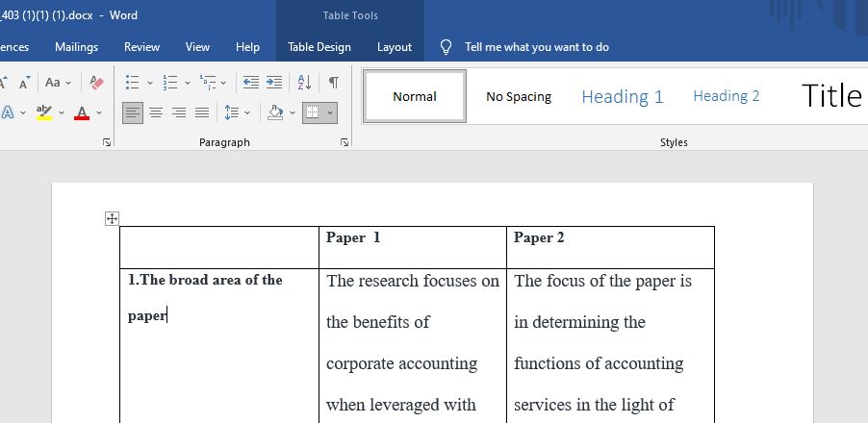This screenshot has width=868, height=423.
Task: Expand the Borders dropdown arrow
Action: 330,112
